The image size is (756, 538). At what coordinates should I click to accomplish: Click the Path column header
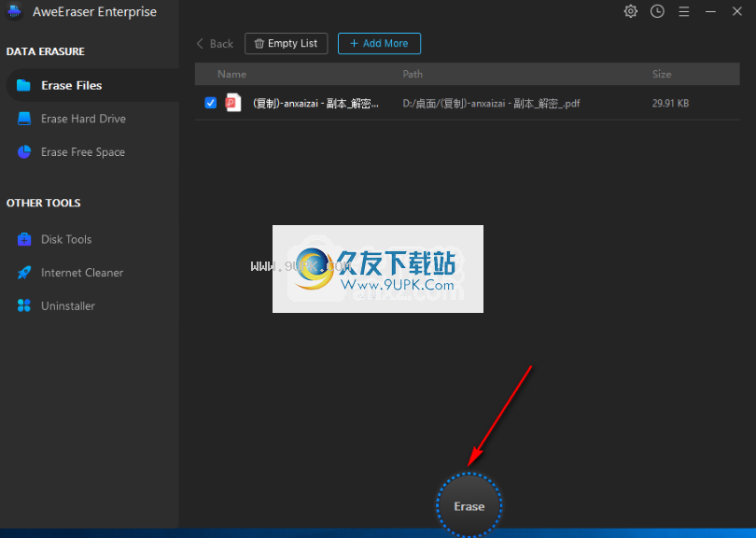point(413,75)
